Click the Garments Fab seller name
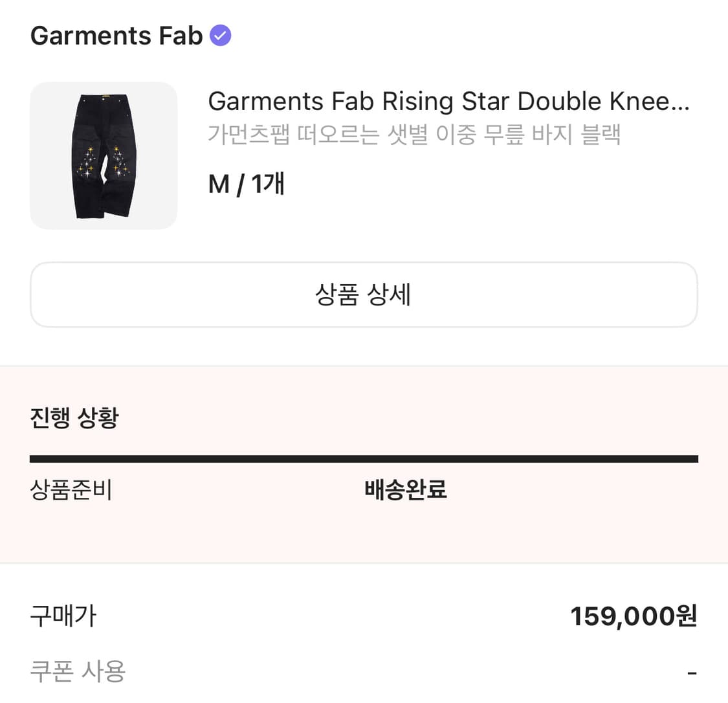The width and height of the screenshot is (728, 703). click(115, 36)
